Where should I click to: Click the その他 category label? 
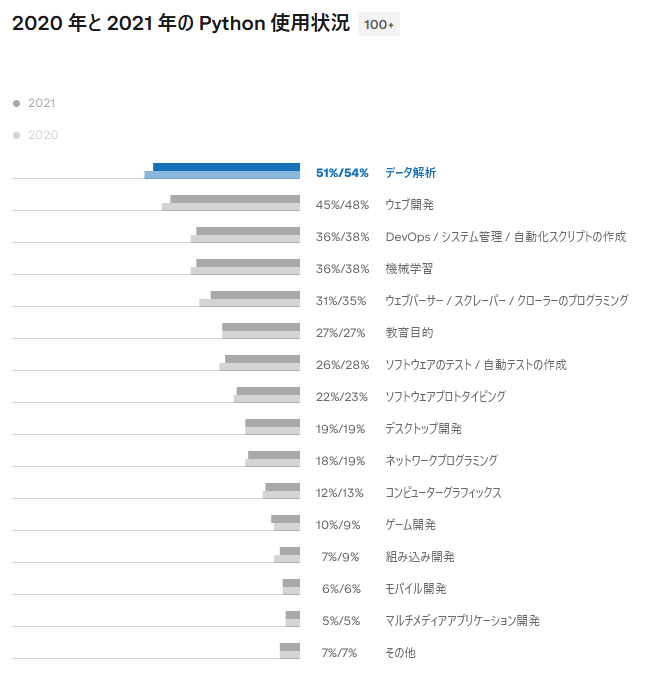(x=400, y=653)
